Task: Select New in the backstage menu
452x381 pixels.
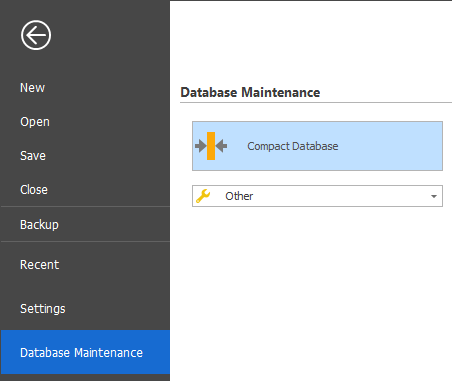Action: pos(32,88)
